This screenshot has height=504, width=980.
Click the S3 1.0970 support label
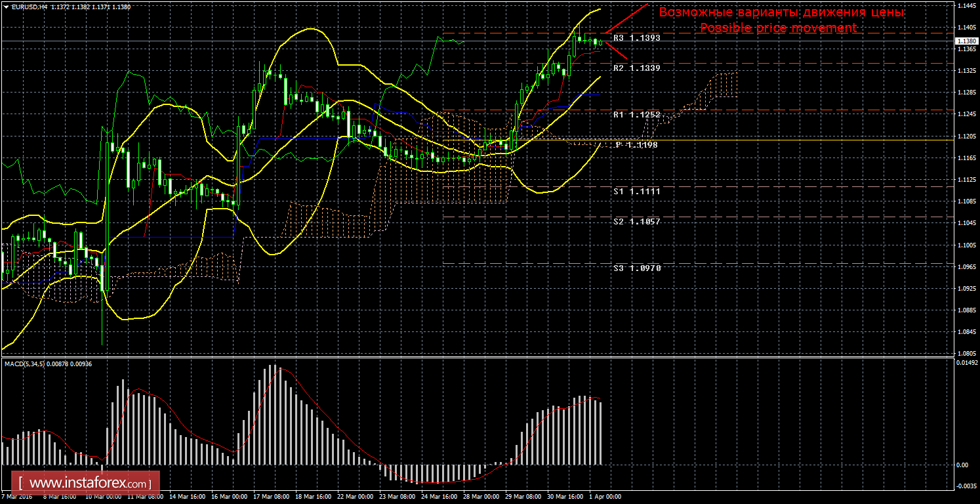[x=636, y=268]
